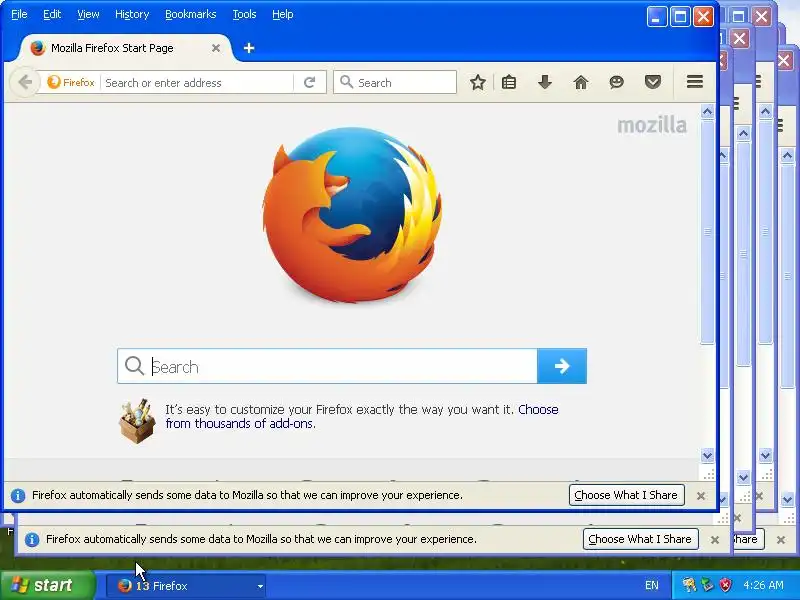This screenshot has height=600, width=800.
Task: Open the Hello chat smiley icon
Action: (x=616, y=82)
